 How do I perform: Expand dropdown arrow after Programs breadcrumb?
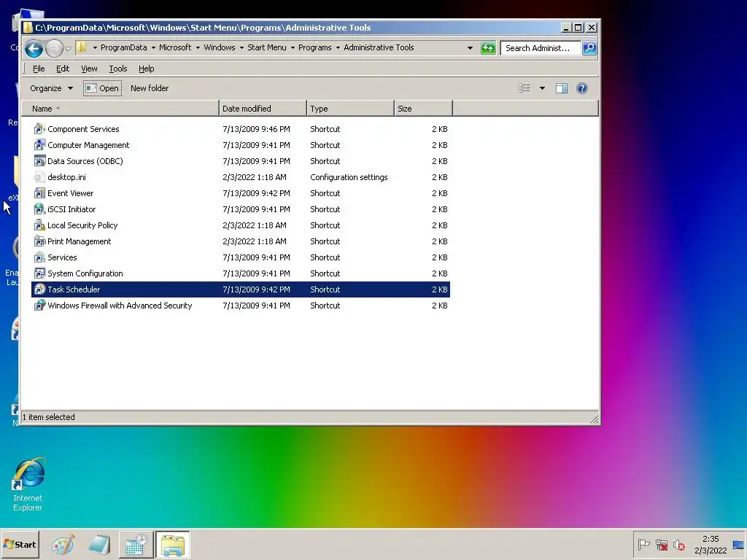(338, 47)
